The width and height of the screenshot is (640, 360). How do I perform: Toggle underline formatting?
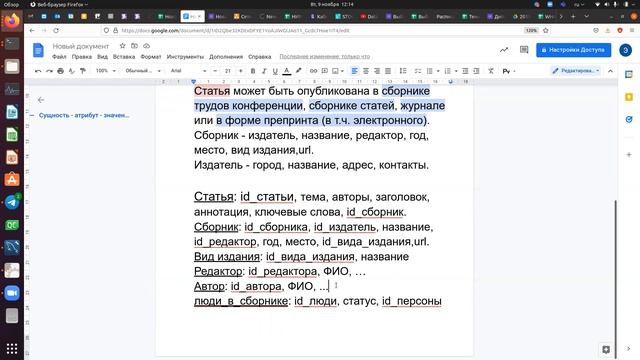[x=275, y=71]
